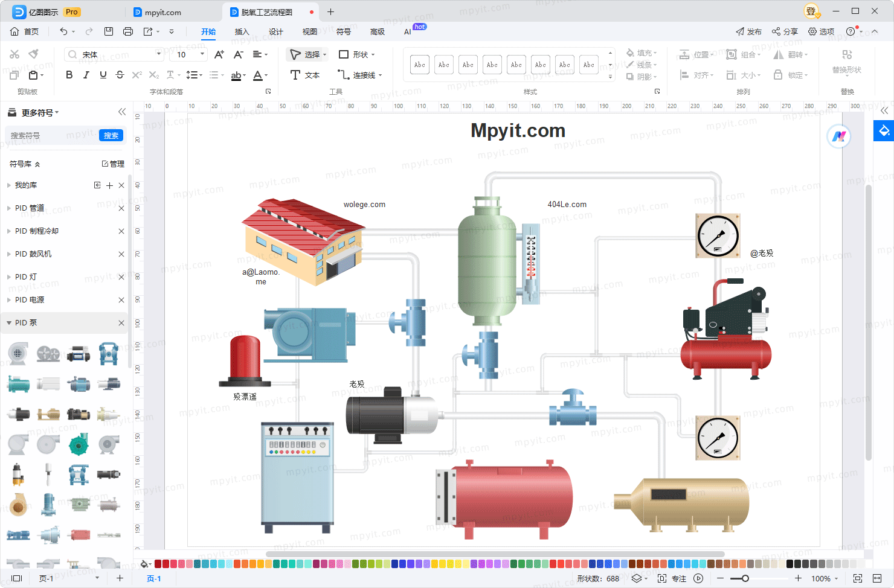Click the Manage (管理) library link

[x=113, y=164]
